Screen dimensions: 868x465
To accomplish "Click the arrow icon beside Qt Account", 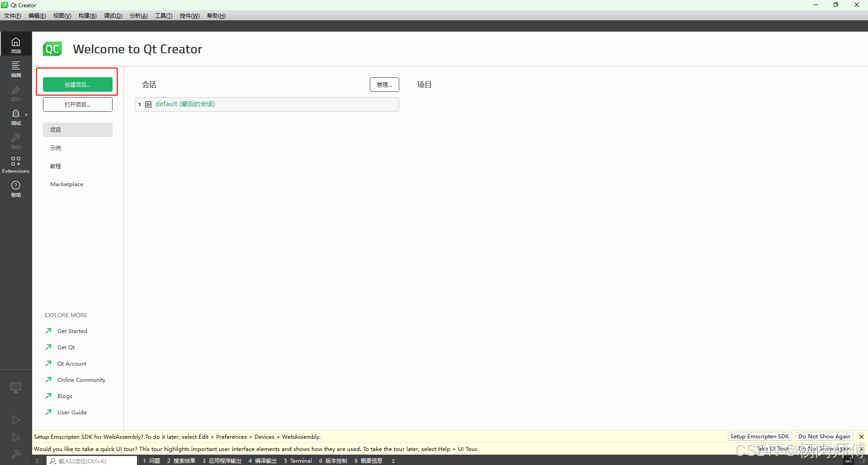I will click(48, 363).
